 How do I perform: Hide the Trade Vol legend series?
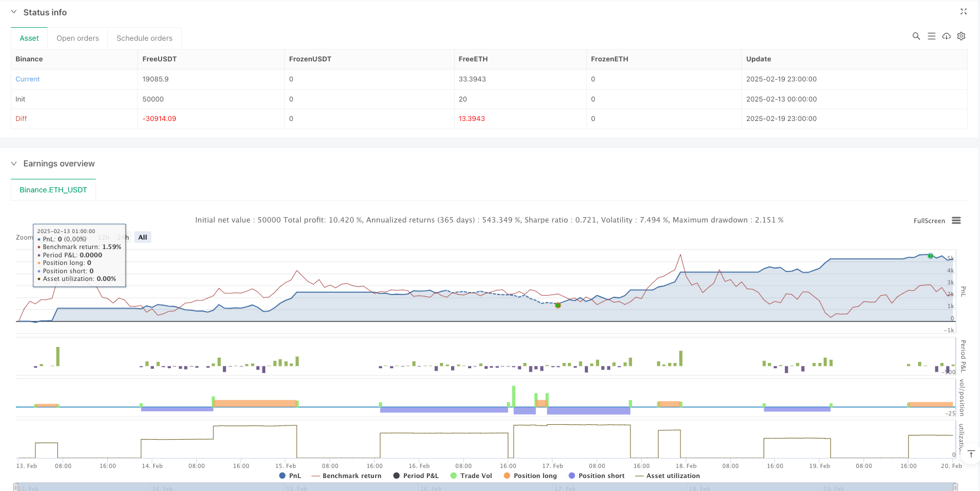tap(471, 476)
